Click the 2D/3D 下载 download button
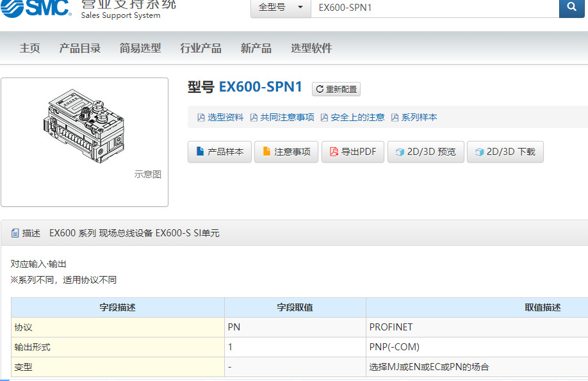This screenshot has height=381, width=588. pos(505,152)
